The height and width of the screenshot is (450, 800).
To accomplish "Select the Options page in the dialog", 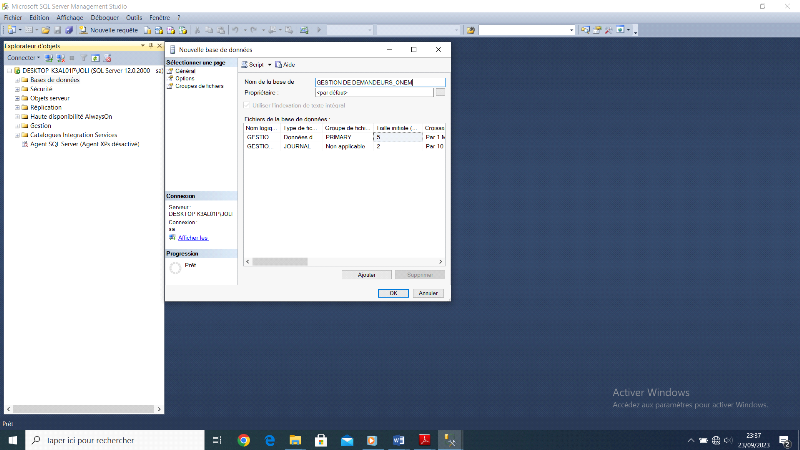I will (x=185, y=79).
